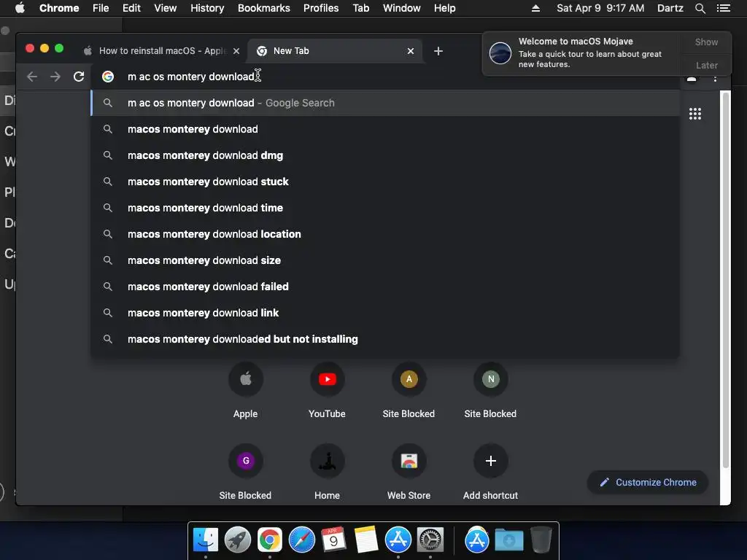The height and width of the screenshot is (560, 747).
Task: Open the Home shortcut tile
Action: (327, 472)
